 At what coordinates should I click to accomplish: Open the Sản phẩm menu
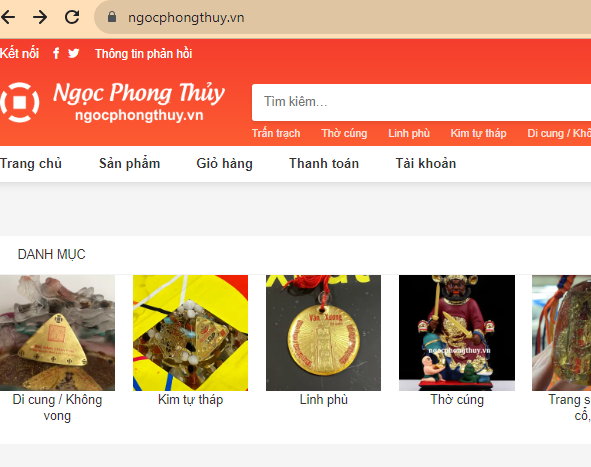click(130, 164)
